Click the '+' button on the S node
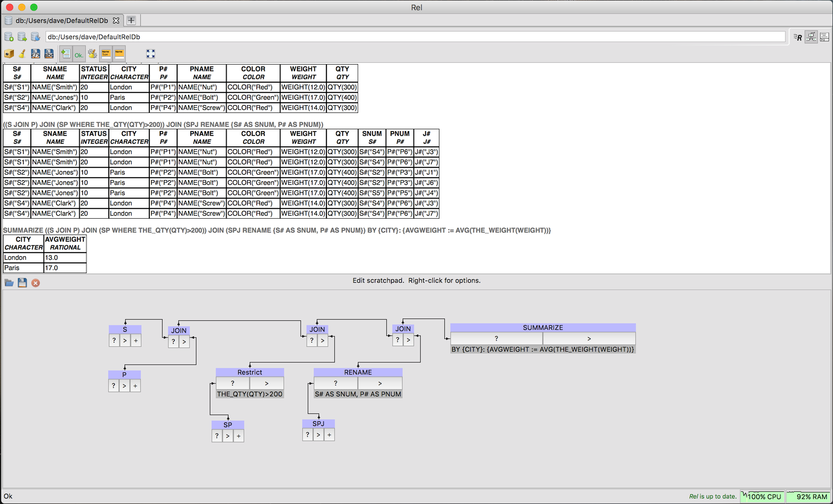Image resolution: width=833 pixels, height=504 pixels. pos(135,341)
